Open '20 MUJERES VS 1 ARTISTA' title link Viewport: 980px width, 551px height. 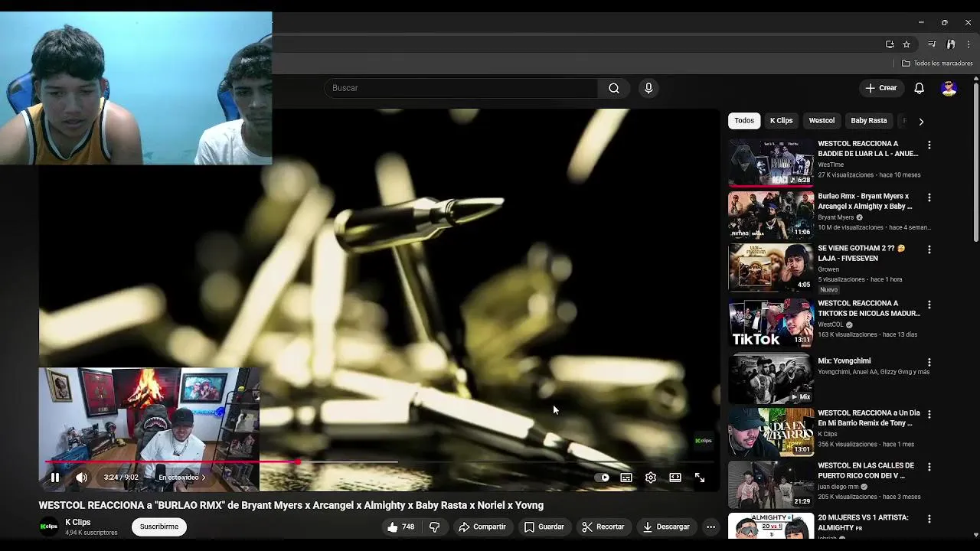[x=863, y=522]
